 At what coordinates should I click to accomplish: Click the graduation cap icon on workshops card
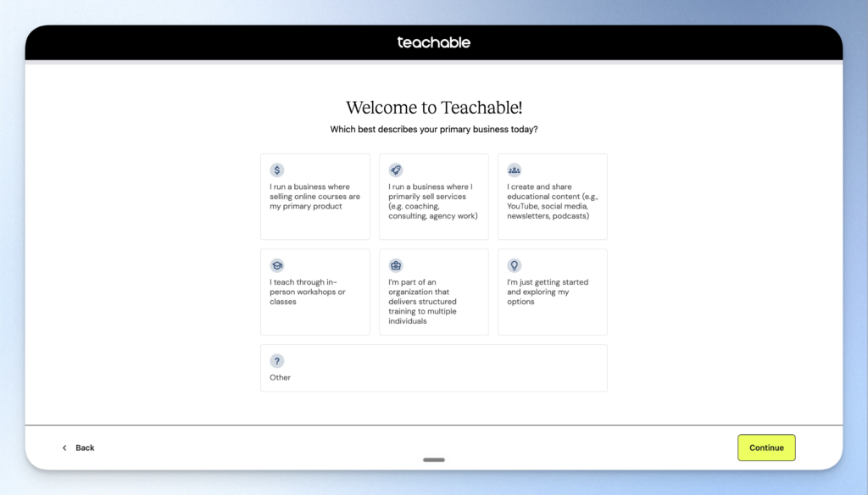pos(277,265)
